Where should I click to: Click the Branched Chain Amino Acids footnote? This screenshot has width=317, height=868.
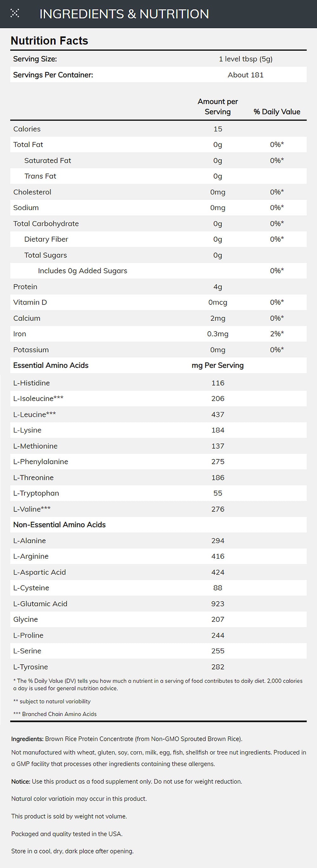(x=55, y=714)
